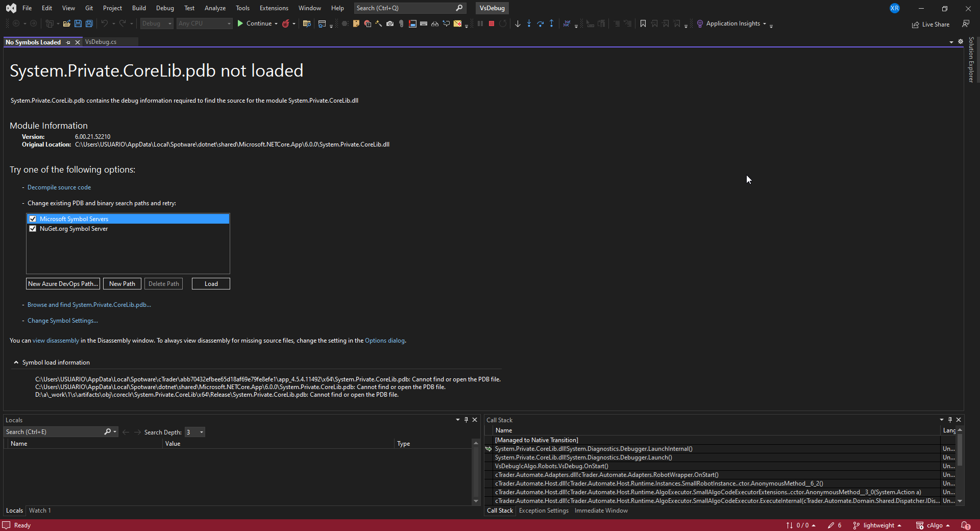Screen dimensions: 980x531
Task: Click the Hot Reload flame icon
Action: [x=286, y=23]
